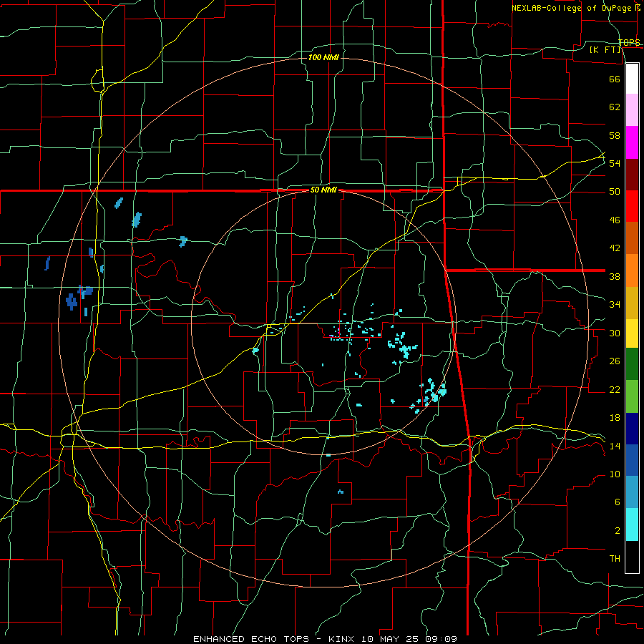Click the "ENHANCED ECHO TOPS - KINX" caption
Image resolution: width=644 pixels, height=644 pixels.
tap(275, 639)
